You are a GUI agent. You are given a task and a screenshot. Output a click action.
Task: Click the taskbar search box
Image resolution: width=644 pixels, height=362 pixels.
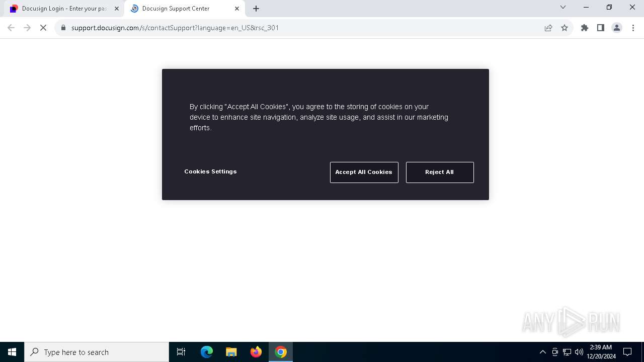click(97, 352)
